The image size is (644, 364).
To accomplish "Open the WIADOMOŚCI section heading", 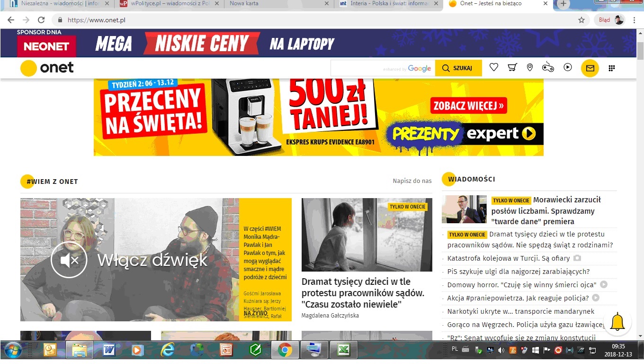I will tap(471, 179).
